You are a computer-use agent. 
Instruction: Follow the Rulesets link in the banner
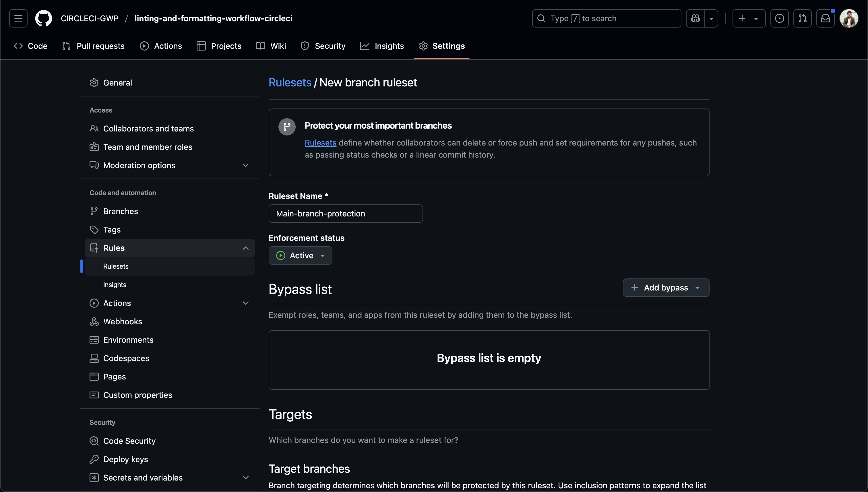click(x=320, y=143)
